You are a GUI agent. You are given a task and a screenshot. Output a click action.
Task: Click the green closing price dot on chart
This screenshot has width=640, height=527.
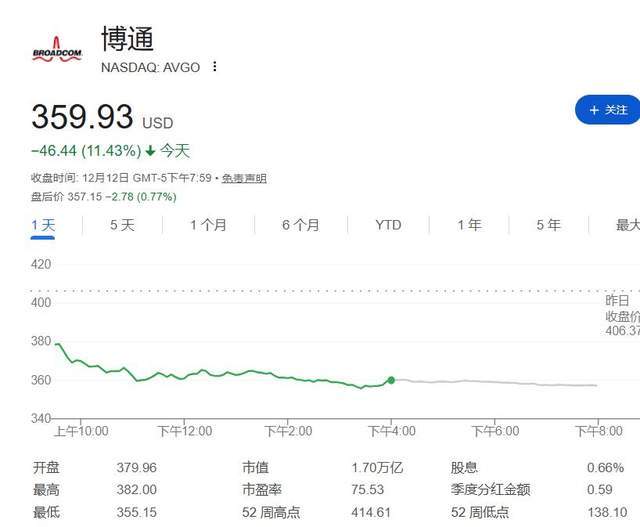click(x=391, y=380)
